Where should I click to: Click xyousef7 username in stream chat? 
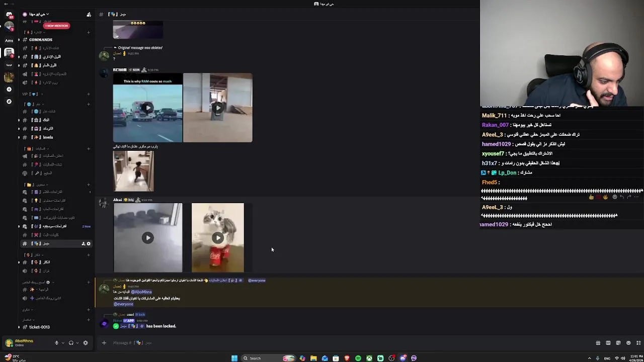493,154
